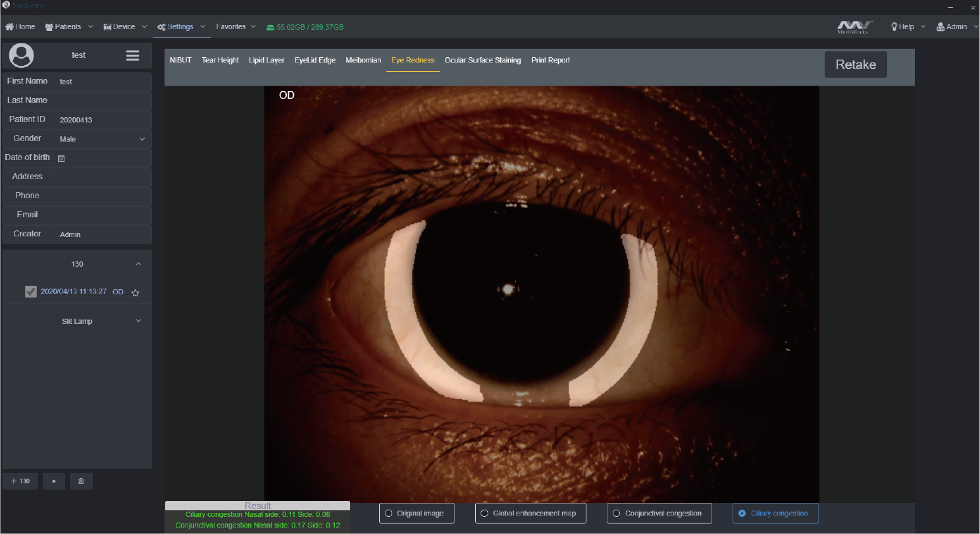980x534 pixels.
Task: Click the Conjunctival congestion result text line
Action: [x=258, y=525]
